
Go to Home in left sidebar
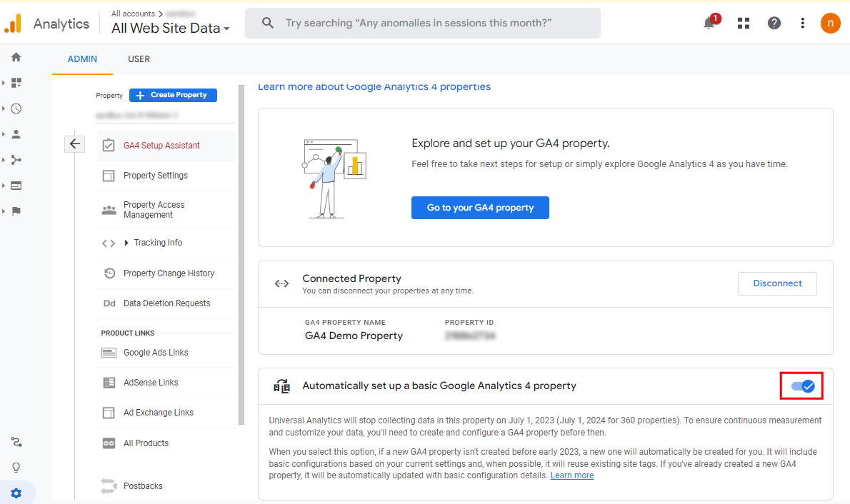click(16, 57)
